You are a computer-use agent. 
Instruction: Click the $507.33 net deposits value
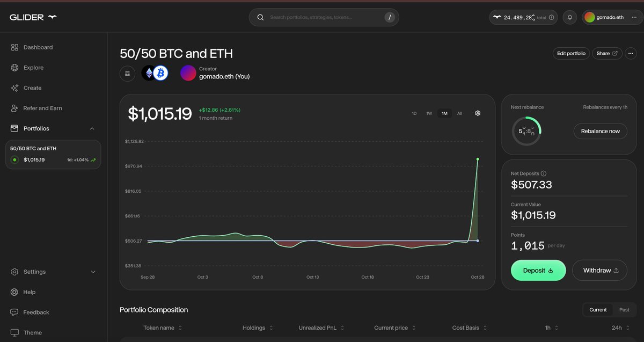click(531, 185)
